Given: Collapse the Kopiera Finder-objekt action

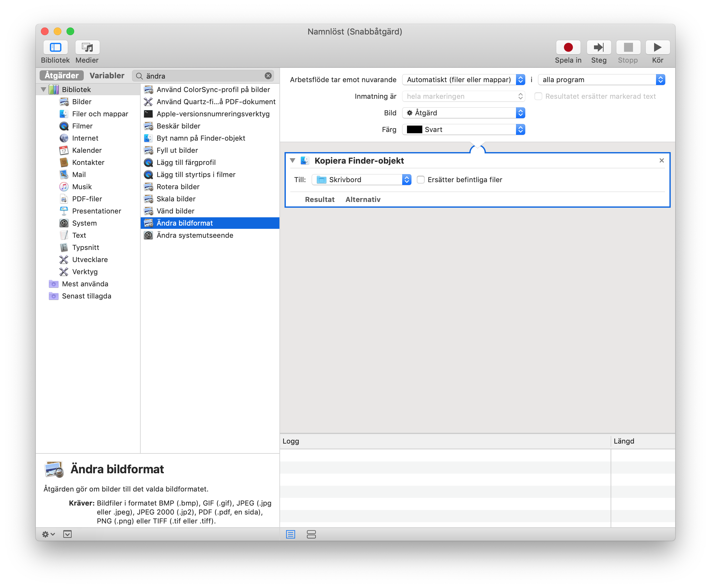Looking at the screenshot, I should (293, 160).
